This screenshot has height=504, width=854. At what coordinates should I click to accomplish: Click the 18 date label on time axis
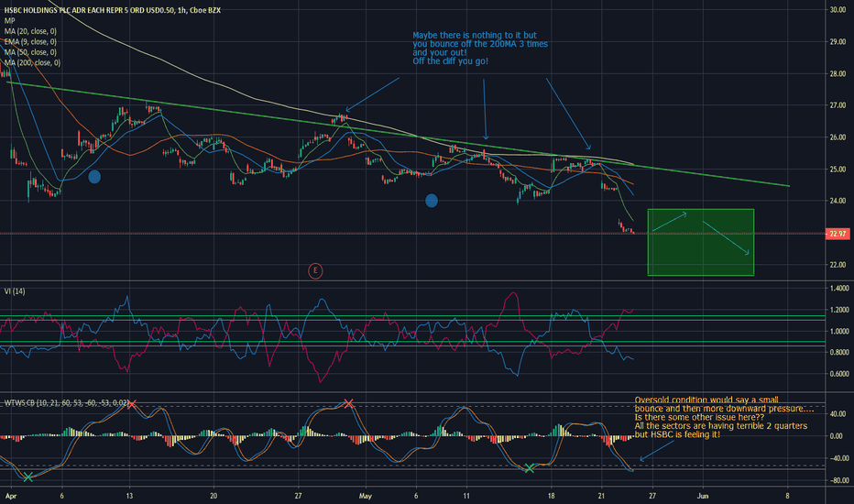point(552,496)
